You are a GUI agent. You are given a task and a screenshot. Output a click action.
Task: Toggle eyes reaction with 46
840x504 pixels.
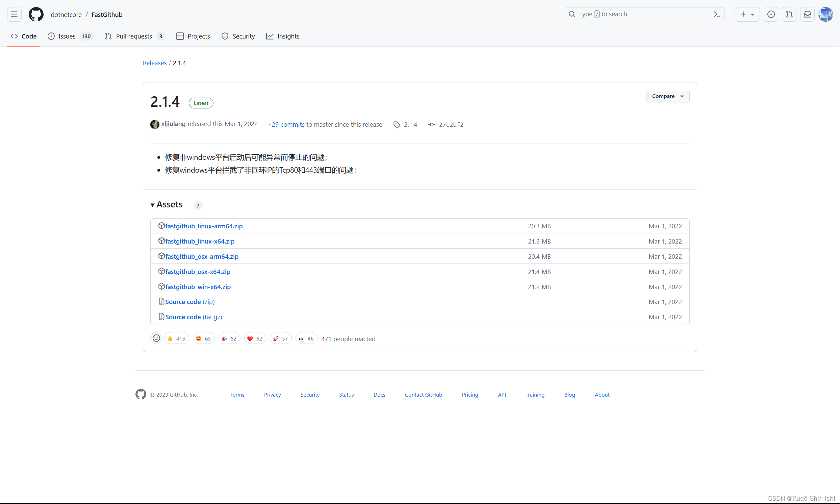[306, 338]
